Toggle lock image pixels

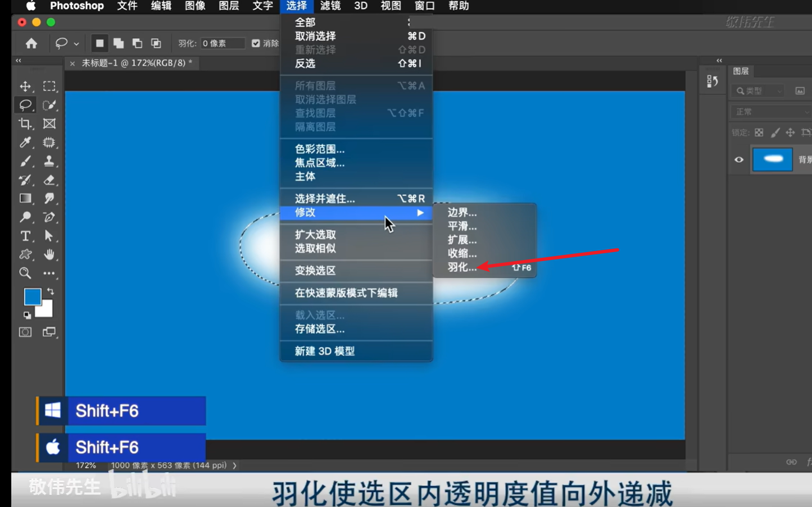775,133
